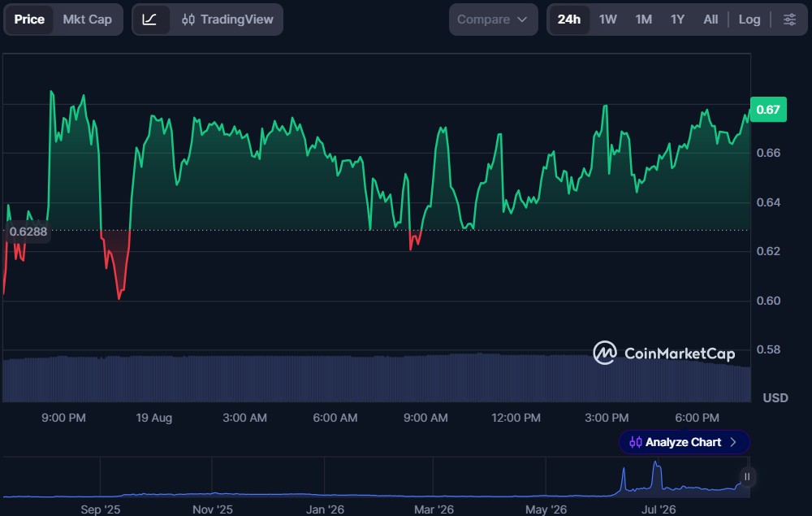Click the 0.62 price axis label

click(768, 251)
